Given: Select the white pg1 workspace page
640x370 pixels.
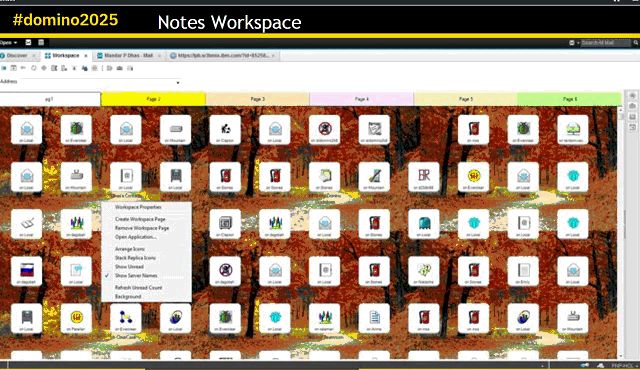Looking at the screenshot, I should tap(49, 99).
